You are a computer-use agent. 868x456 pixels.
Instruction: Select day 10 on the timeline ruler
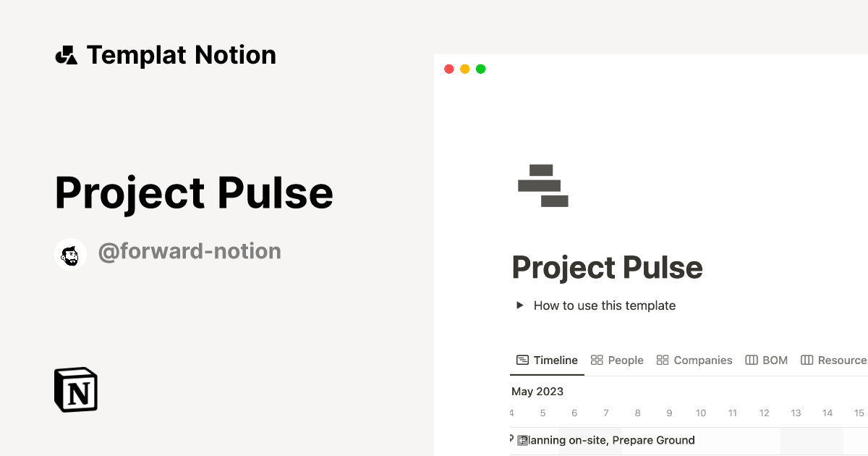pyautogui.click(x=700, y=413)
